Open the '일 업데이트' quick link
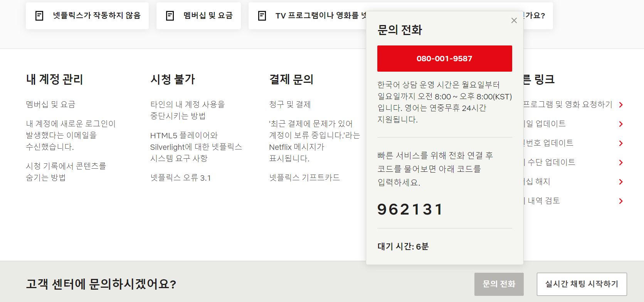This screenshot has height=302, width=644. 545,124
